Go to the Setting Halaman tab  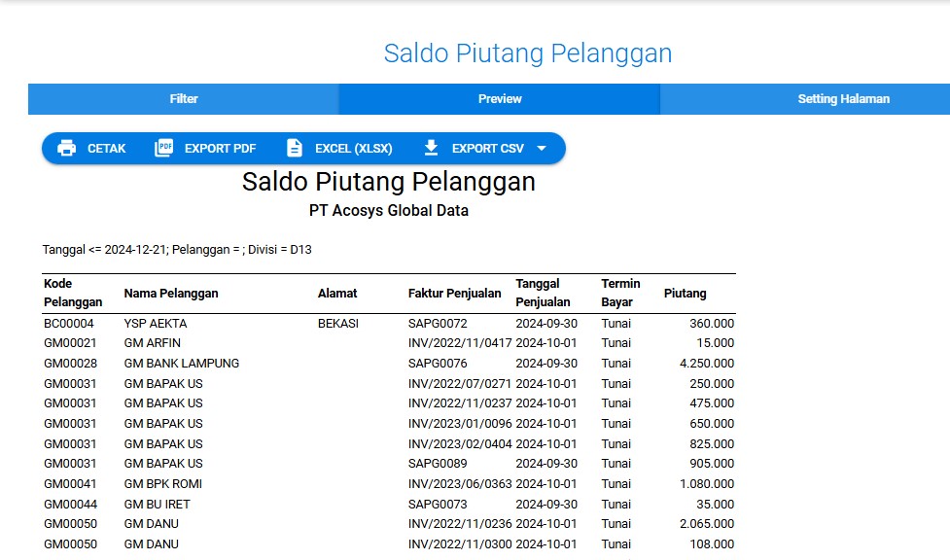coord(843,99)
